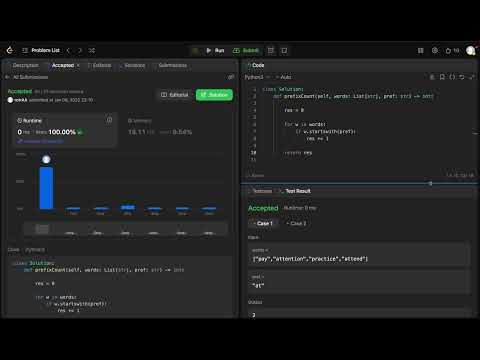
Task: Run the code
Action: point(215,50)
